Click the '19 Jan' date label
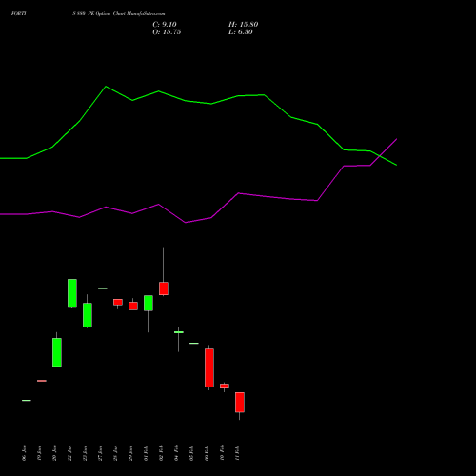 (39, 453)
